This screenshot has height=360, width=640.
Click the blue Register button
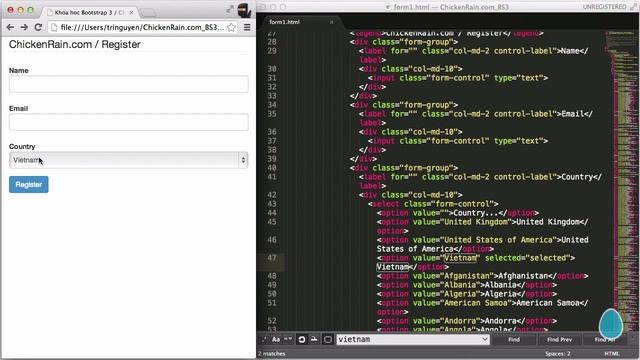click(29, 184)
